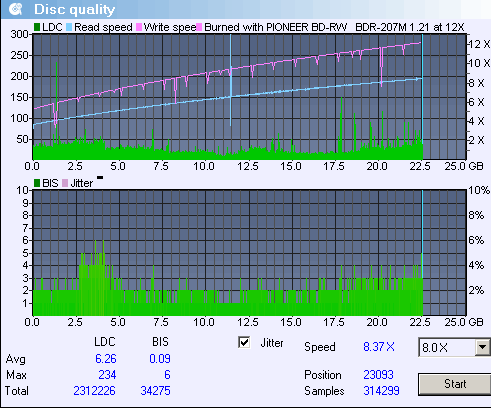Click the Speed reading 8.37 X
Image resolution: width=491 pixels, height=408 pixels.
coord(379,347)
